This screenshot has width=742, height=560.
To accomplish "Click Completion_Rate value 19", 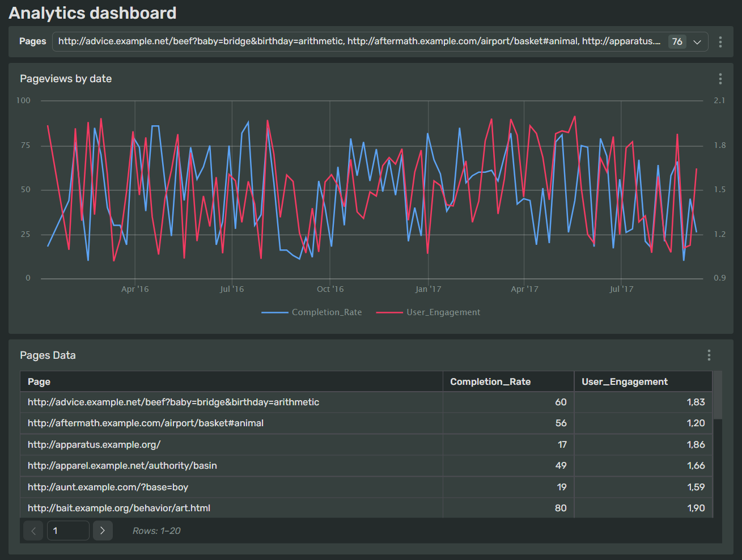I will tap(561, 487).
